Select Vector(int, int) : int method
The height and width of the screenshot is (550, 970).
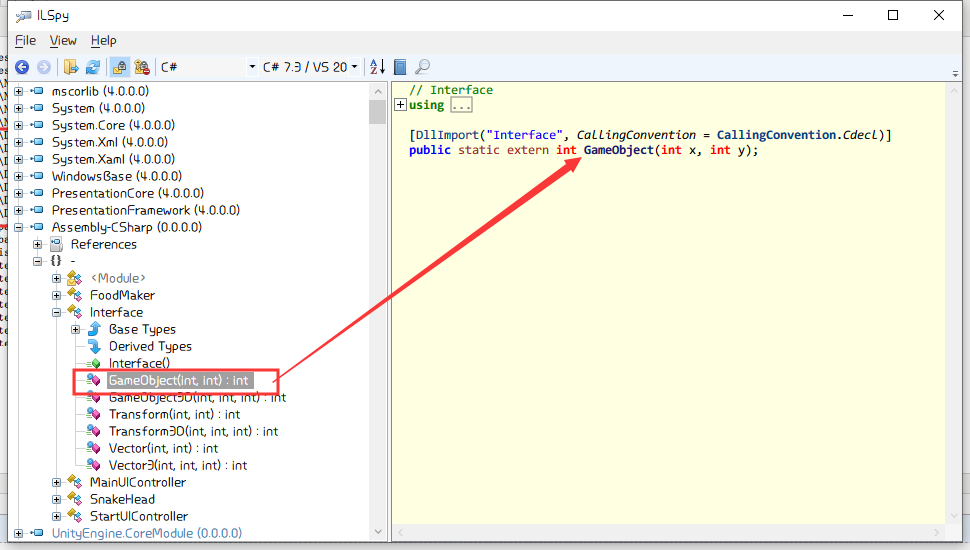pyautogui.click(x=163, y=449)
